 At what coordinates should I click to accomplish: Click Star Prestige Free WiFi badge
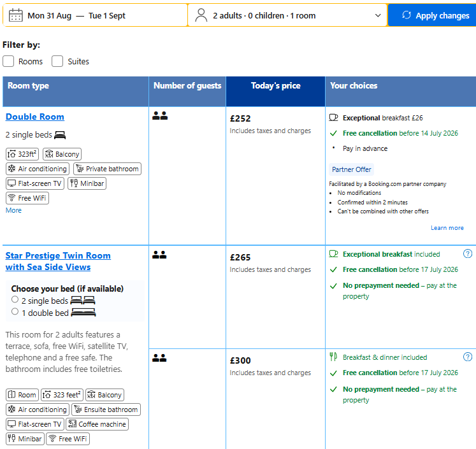point(68,439)
